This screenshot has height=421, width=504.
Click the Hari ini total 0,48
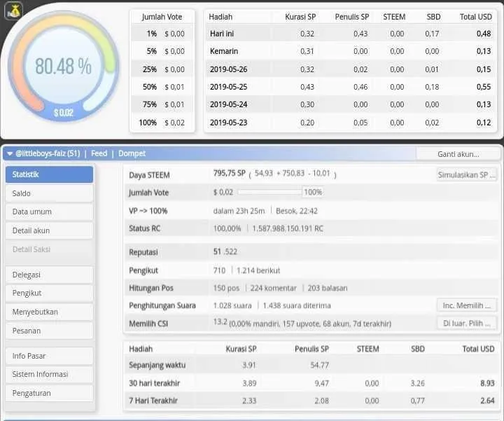[x=484, y=34]
